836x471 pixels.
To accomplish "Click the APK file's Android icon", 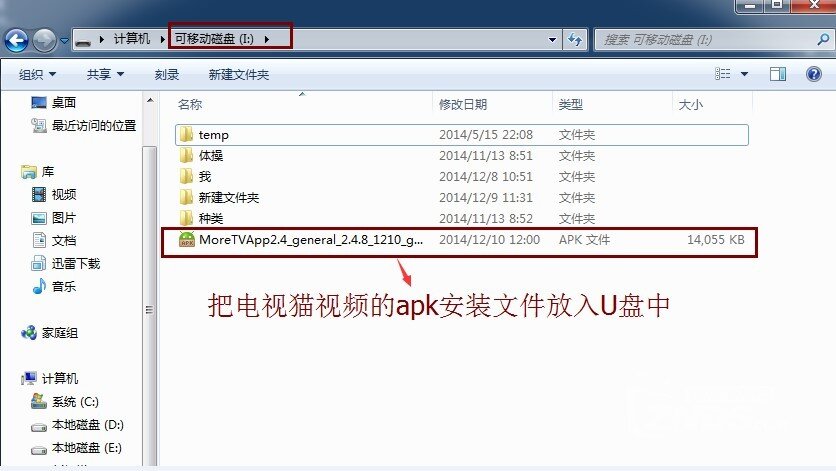I will coord(187,240).
